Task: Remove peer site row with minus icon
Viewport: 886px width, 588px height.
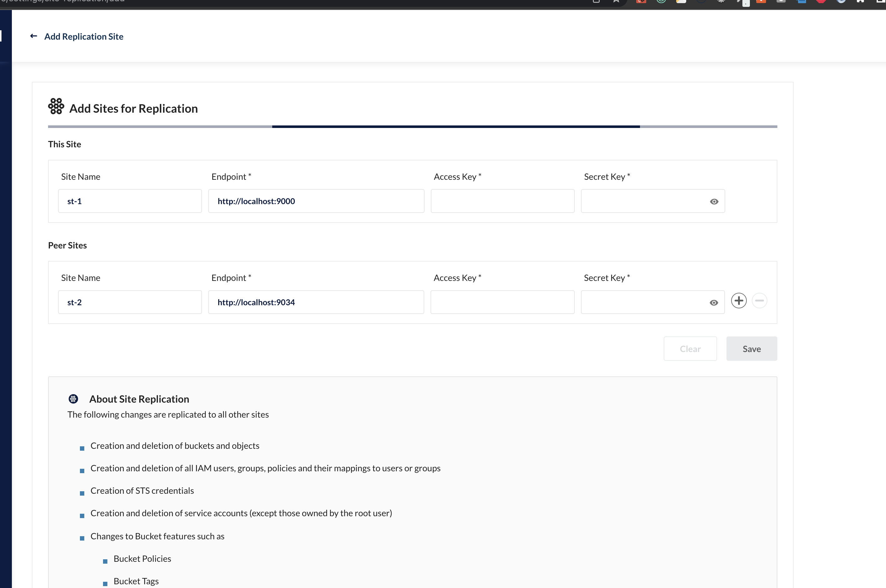Action: (x=759, y=301)
